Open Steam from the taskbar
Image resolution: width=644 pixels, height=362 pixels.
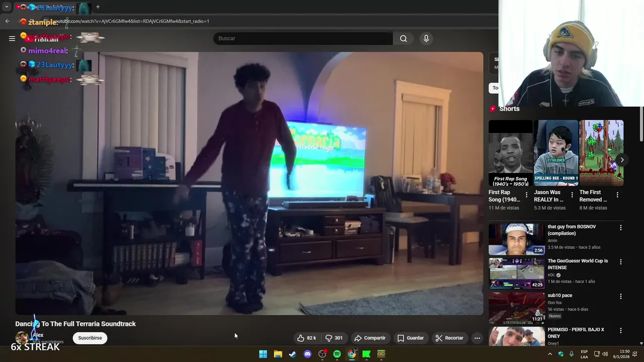[292, 354]
